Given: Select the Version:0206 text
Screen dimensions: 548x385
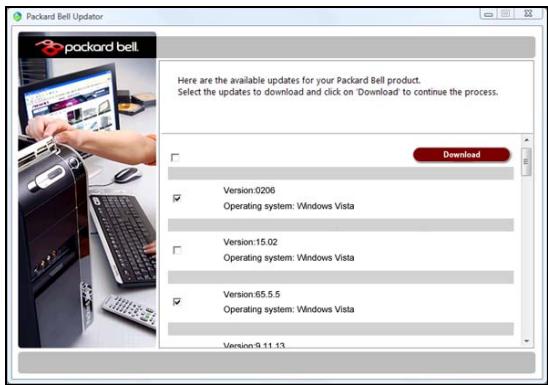Looking at the screenshot, I should pos(249,190).
